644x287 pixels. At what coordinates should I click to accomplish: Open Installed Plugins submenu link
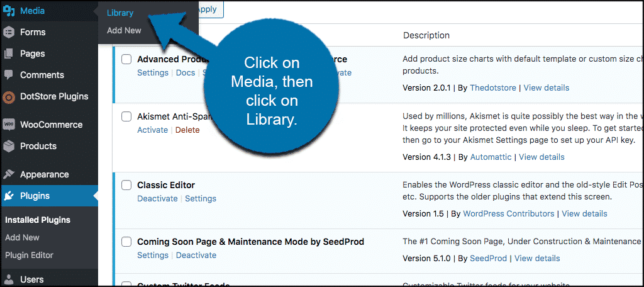point(38,220)
